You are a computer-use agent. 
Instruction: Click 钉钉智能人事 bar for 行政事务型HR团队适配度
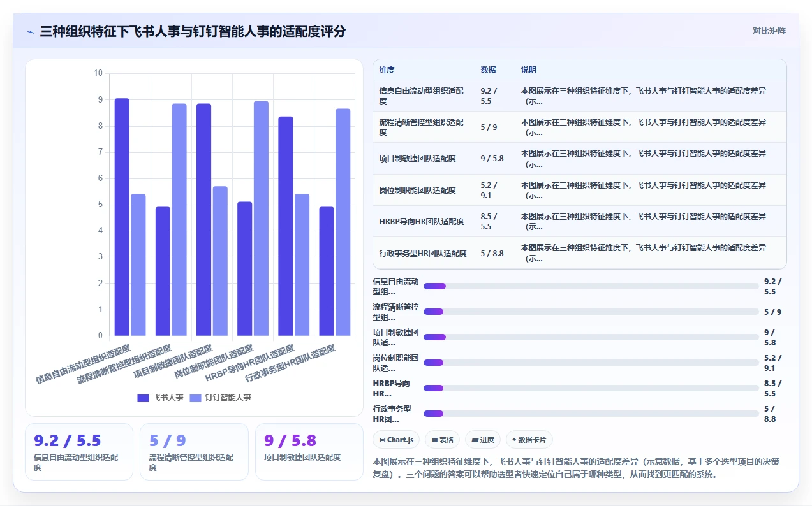click(343, 222)
